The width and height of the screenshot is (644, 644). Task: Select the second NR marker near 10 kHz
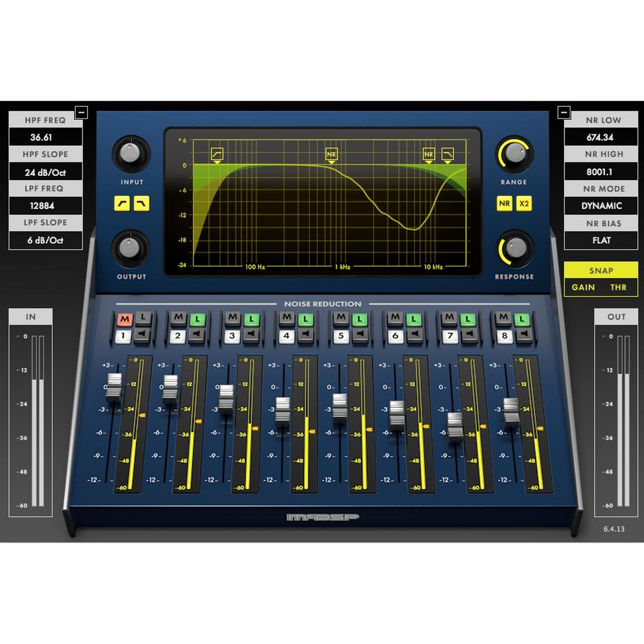click(428, 154)
